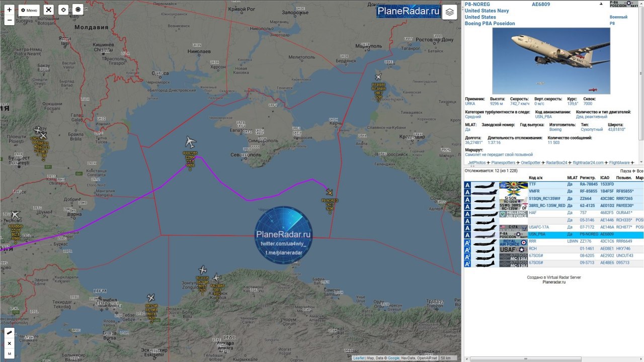Select the RRR7265 aircraft on map

190,142
